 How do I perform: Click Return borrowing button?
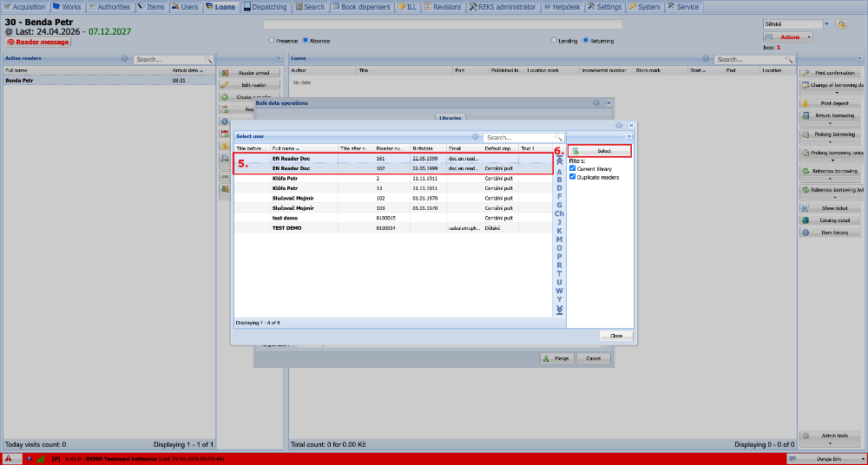[831, 115]
